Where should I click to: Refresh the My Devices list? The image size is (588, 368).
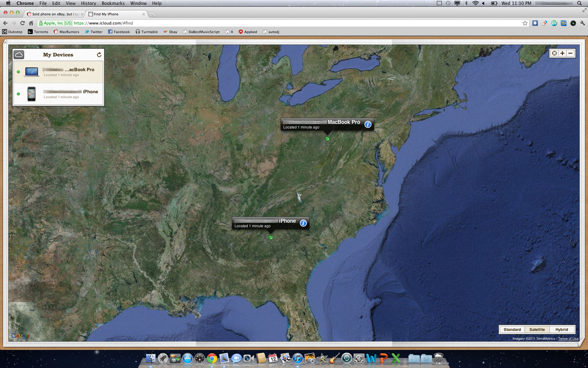click(99, 55)
